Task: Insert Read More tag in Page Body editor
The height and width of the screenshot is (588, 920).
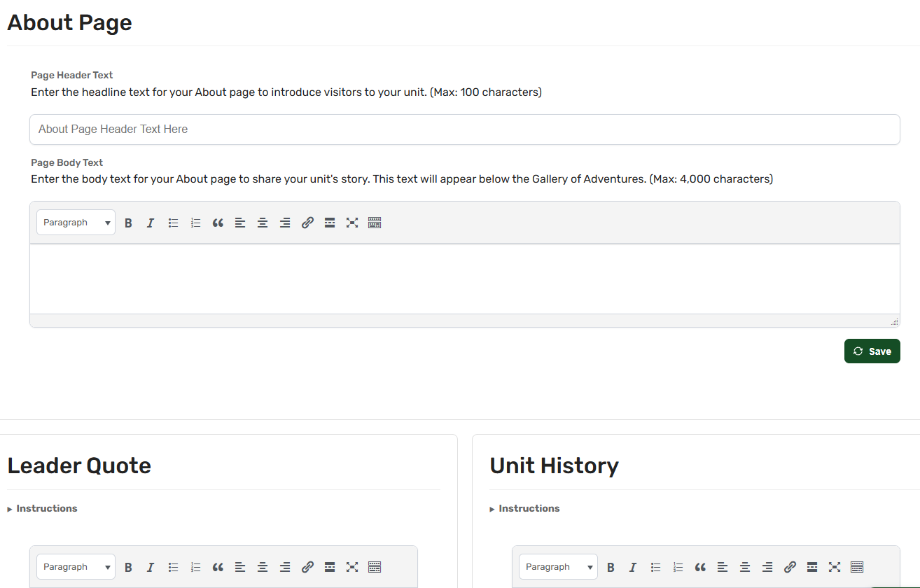Action: coord(330,223)
